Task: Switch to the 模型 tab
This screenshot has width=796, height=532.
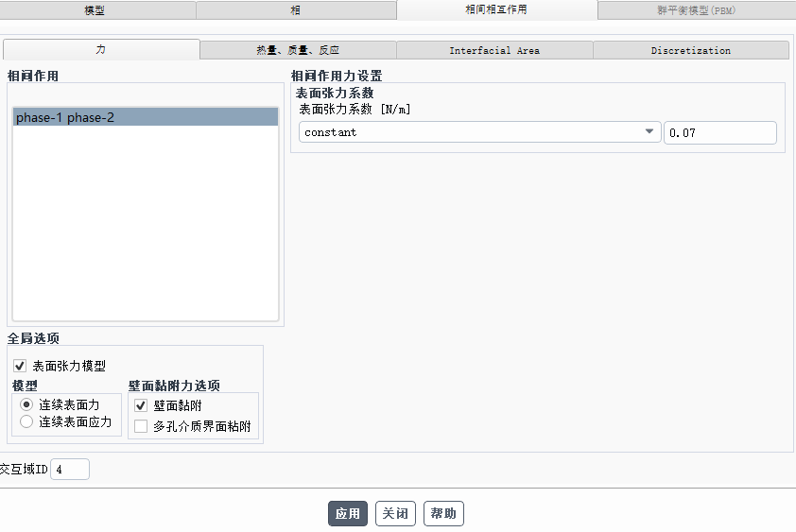Action: 95,10
